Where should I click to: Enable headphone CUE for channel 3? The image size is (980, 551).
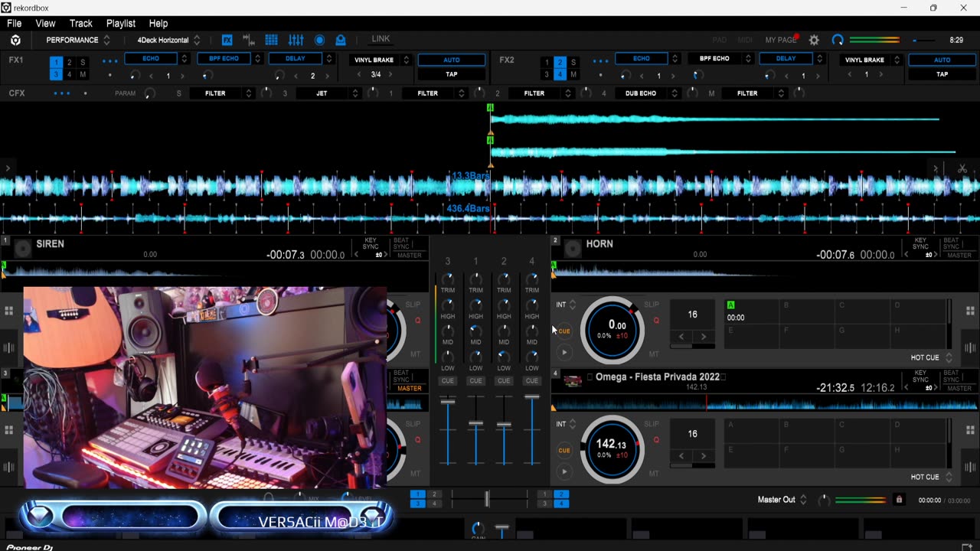pos(448,380)
